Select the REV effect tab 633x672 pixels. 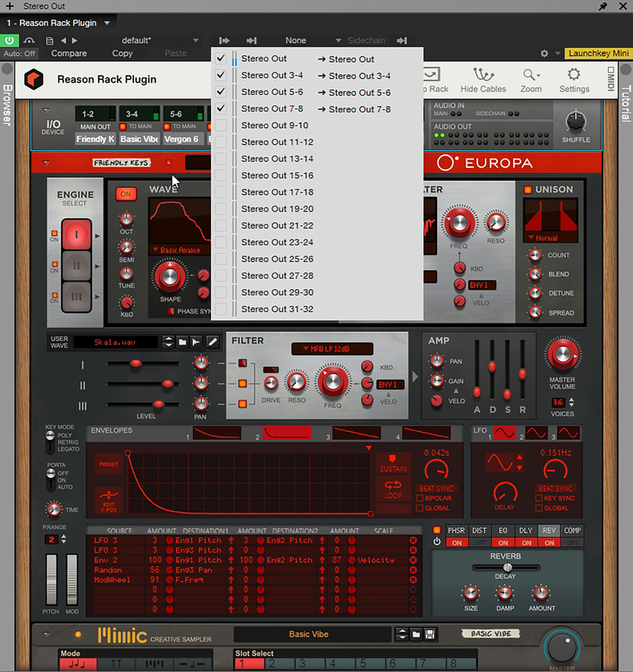click(549, 531)
